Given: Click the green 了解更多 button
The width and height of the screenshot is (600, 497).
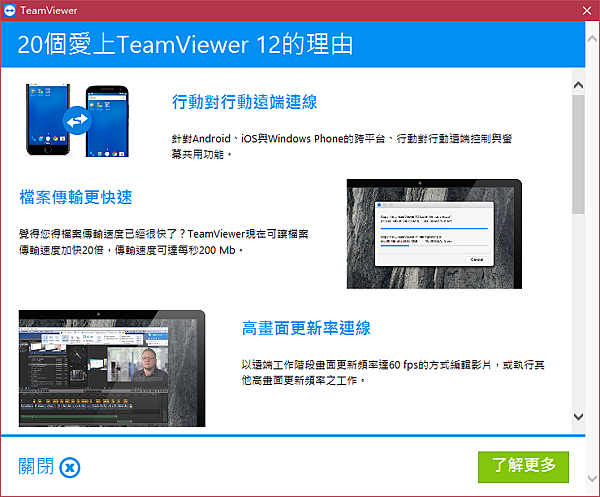Looking at the screenshot, I should click(523, 467).
